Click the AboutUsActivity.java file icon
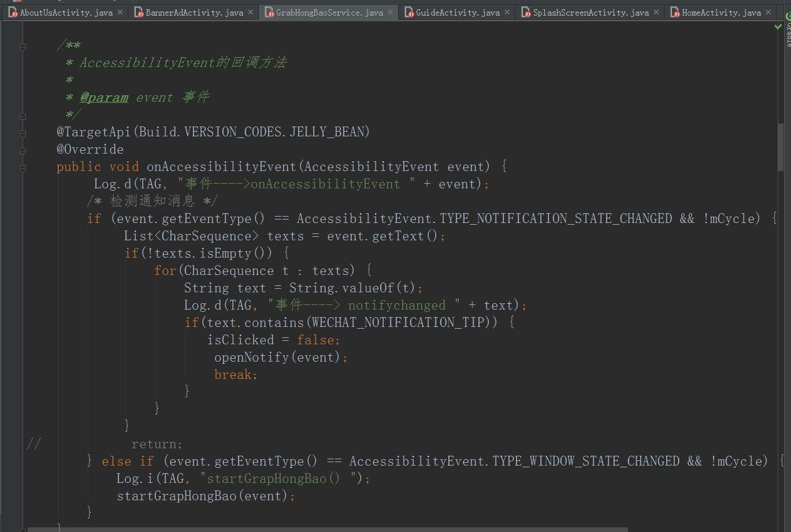The height and width of the screenshot is (532, 791). point(13,12)
